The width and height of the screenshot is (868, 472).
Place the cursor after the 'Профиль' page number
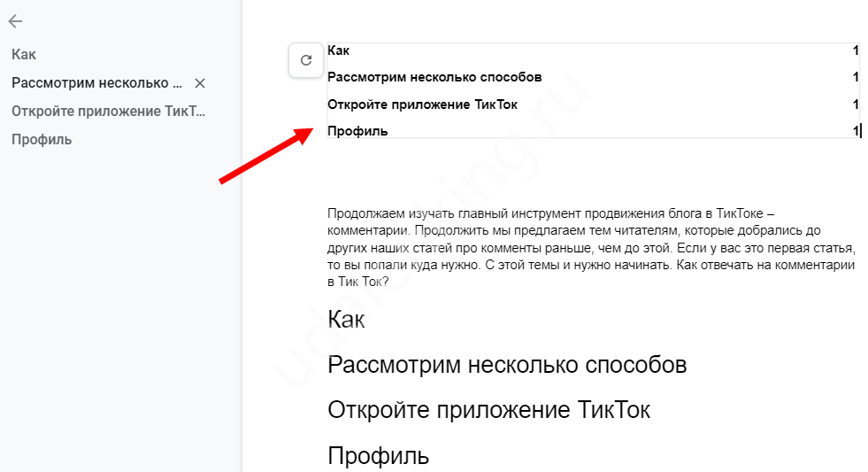tap(859, 131)
